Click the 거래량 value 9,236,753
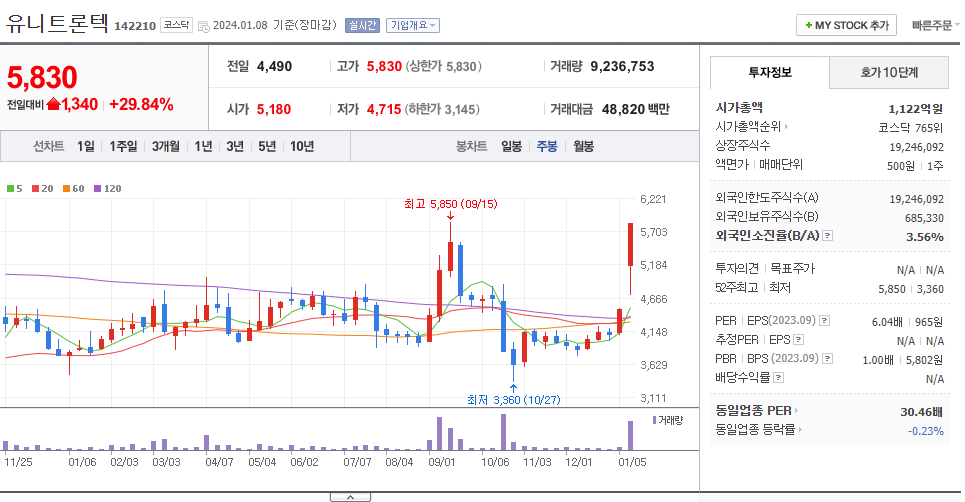965x502 pixels. [622, 66]
